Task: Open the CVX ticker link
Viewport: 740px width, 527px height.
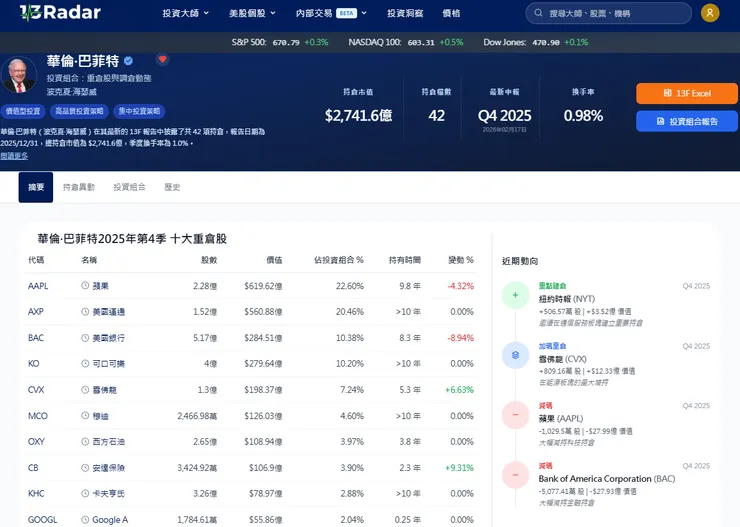Action: (36, 390)
